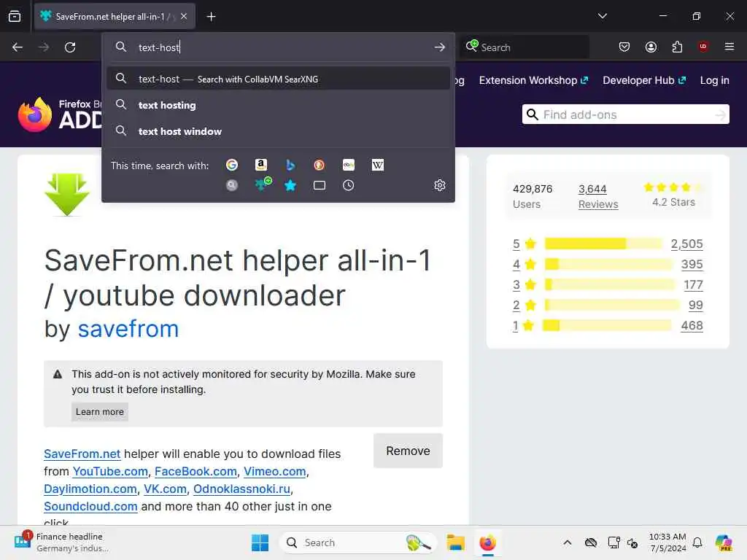The image size is (747, 560).
Task: Open search settings gear in the dropdown
Action: click(x=440, y=185)
